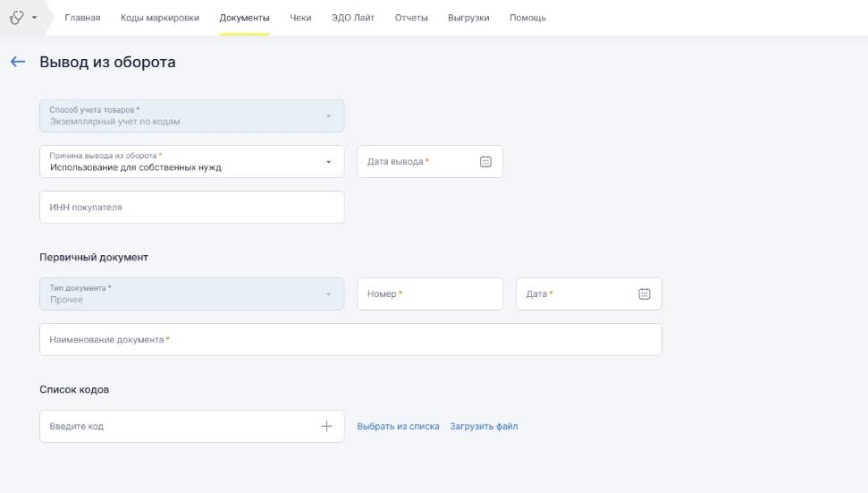Focus the Дата вывода date field

(x=430, y=162)
